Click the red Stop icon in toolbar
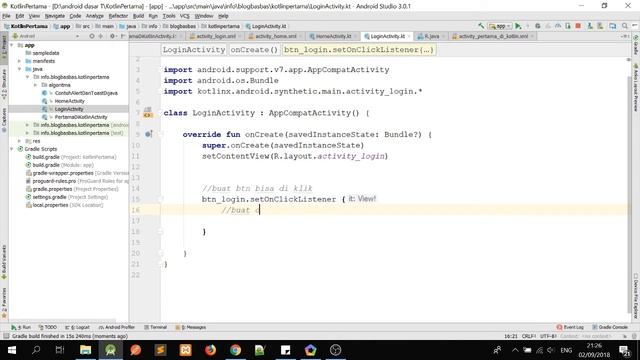 click(x=578, y=26)
